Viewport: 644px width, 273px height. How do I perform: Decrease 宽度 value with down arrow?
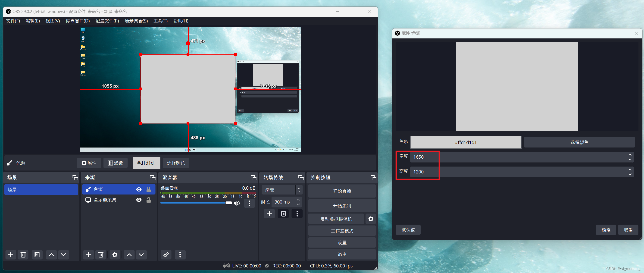[630, 160]
